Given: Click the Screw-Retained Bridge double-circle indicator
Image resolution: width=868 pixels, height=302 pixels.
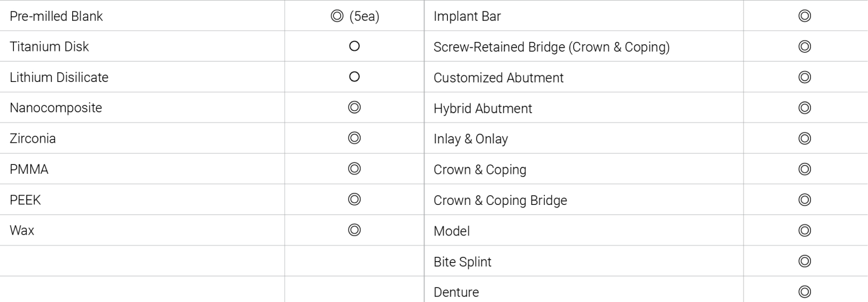Looking at the screenshot, I should [x=805, y=47].
